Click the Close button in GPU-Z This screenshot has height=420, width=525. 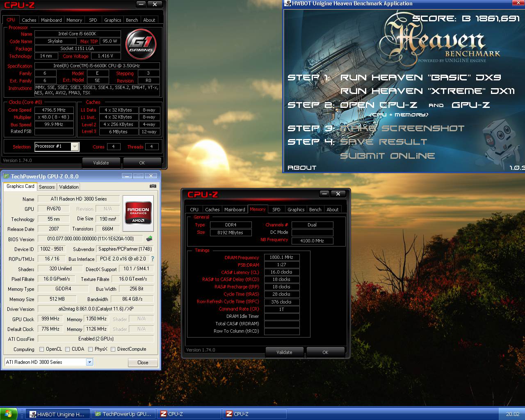(x=143, y=363)
